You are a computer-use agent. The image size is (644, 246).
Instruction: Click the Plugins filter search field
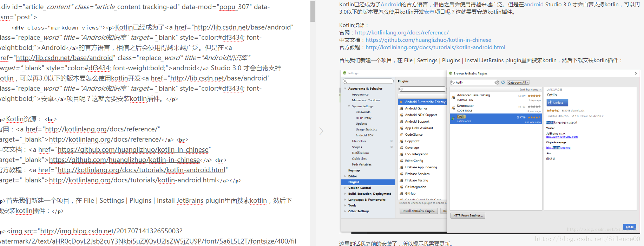click(422, 89)
